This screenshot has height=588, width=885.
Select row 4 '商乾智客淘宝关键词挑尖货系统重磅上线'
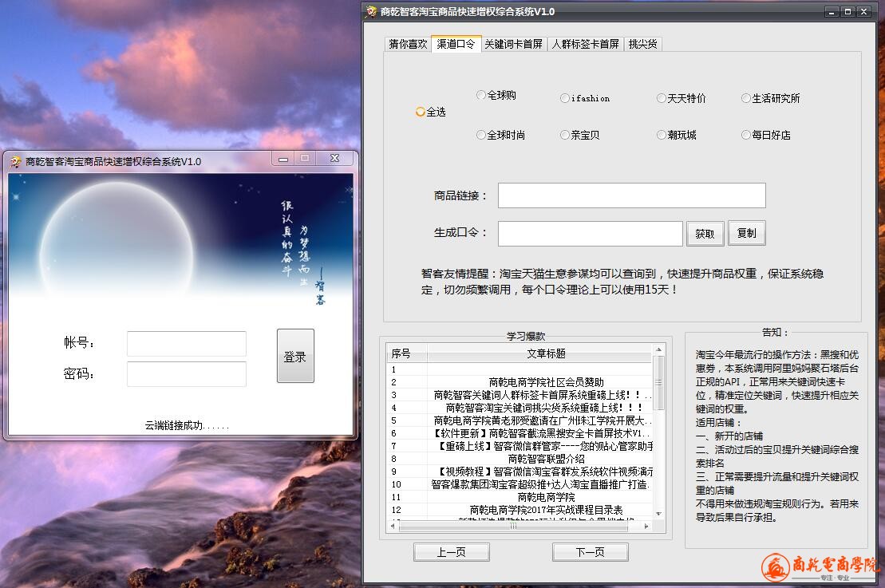[x=520, y=408]
